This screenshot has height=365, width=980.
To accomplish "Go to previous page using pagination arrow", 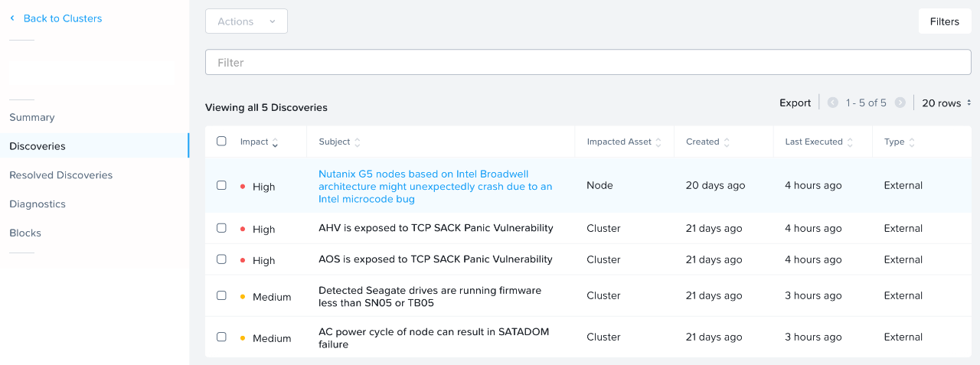I will 832,103.
